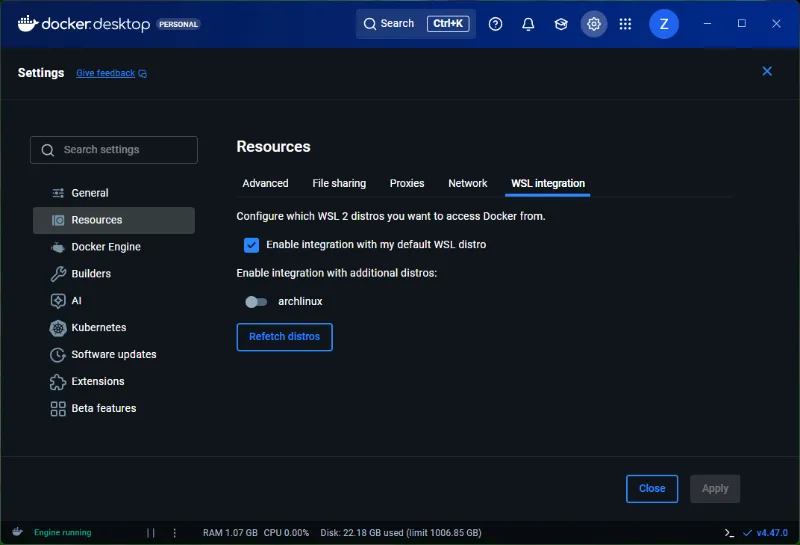Click the settings gear icon in header
The height and width of the screenshot is (545, 800).
594,24
